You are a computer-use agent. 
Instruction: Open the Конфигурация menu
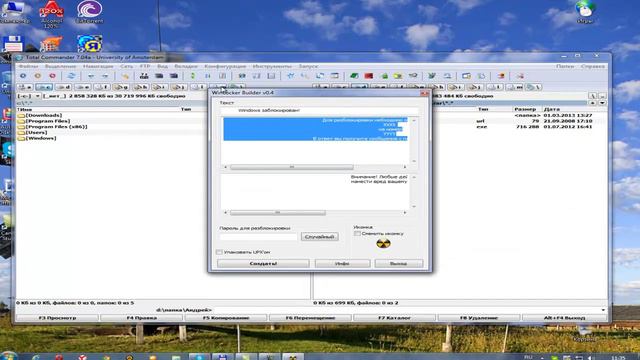coord(225,66)
